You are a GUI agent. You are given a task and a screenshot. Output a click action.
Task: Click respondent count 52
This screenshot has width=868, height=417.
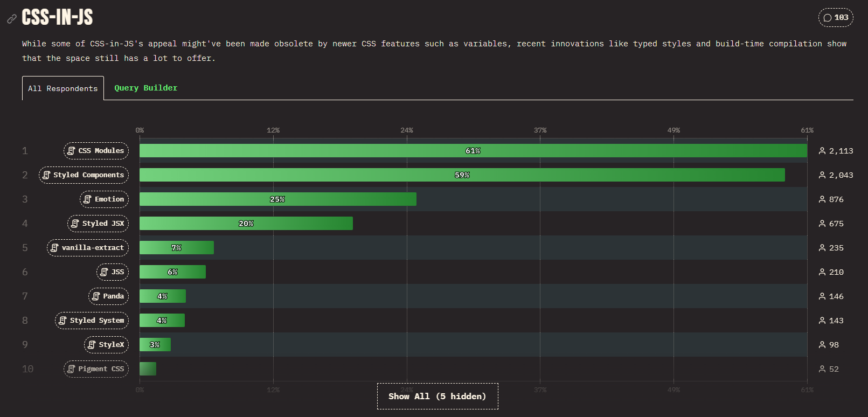pyautogui.click(x=834, y=369)
